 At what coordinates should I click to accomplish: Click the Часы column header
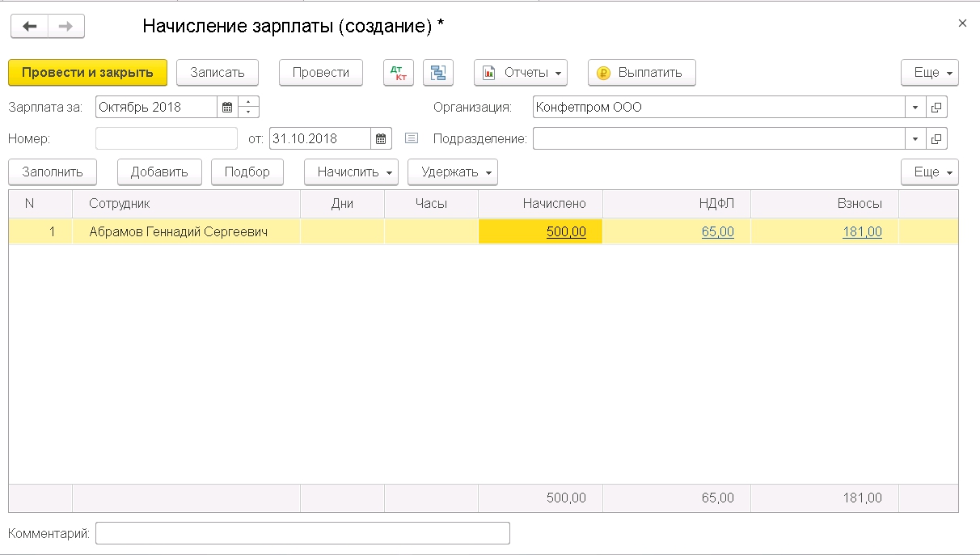click(431, 204)
